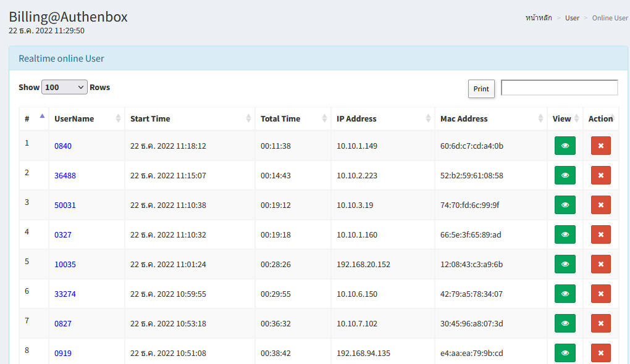Sort rows by IP Address header
This screenshot has height=364, width=630.
tap(356, 118)
